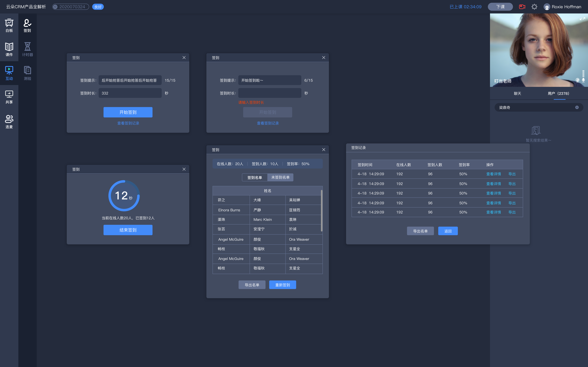Select the 课件 (Courseware) icon in sidebar
The width and height of the screenshot is (588, 367).
click(9, 49)
